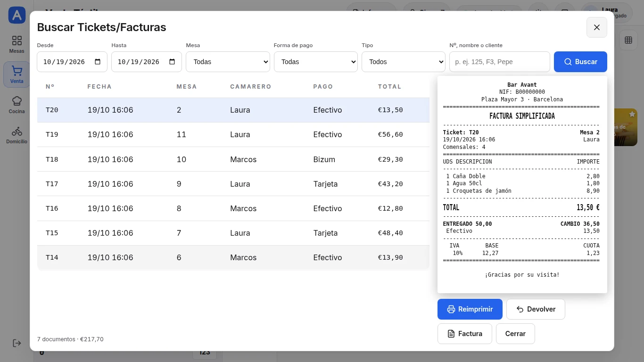
Task: Click the grid view icon at right
Action: (628, 40)
